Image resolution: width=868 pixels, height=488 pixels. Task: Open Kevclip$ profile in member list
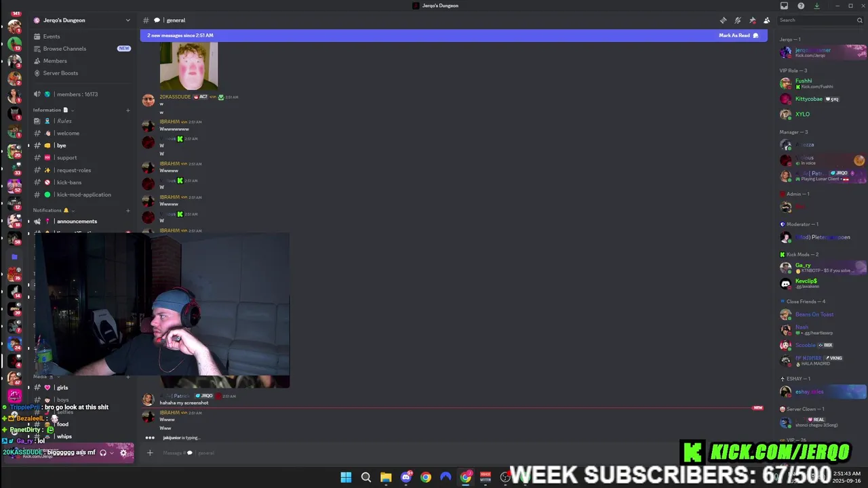(822, 283)
